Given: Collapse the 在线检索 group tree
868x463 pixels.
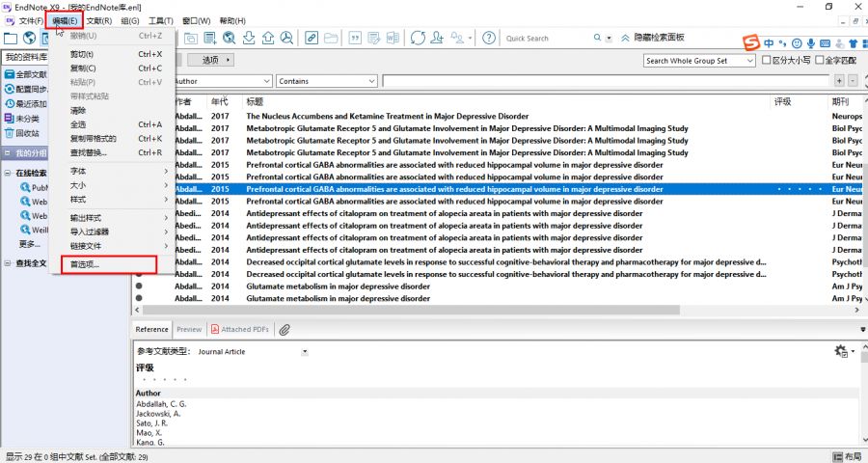Looking at the screenshot, I should (x=8, y=173).
